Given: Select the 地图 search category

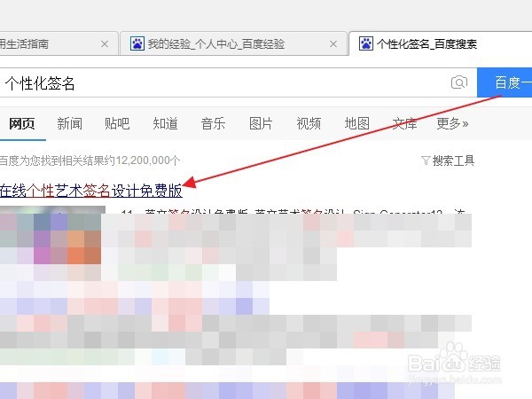Looking at the screenshot, I should tap(357, 123).
